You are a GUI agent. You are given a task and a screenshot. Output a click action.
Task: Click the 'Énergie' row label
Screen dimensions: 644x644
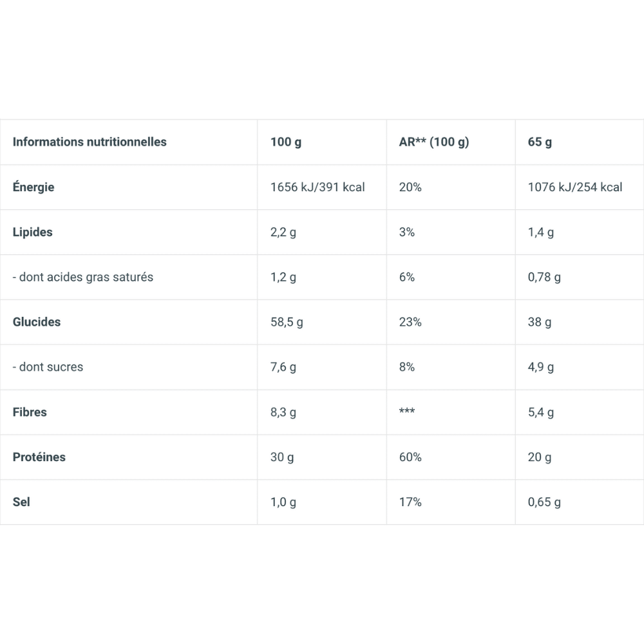(33, 187)
